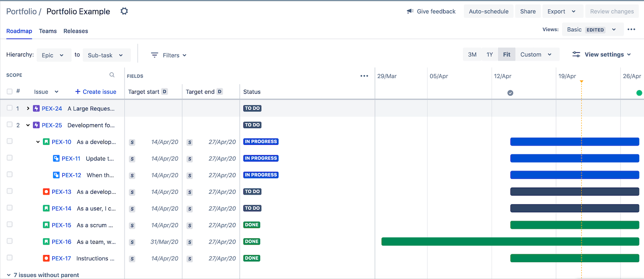Open the PEX-14 issue link
The image size is (644, 279).
click(x=61, y=208)
